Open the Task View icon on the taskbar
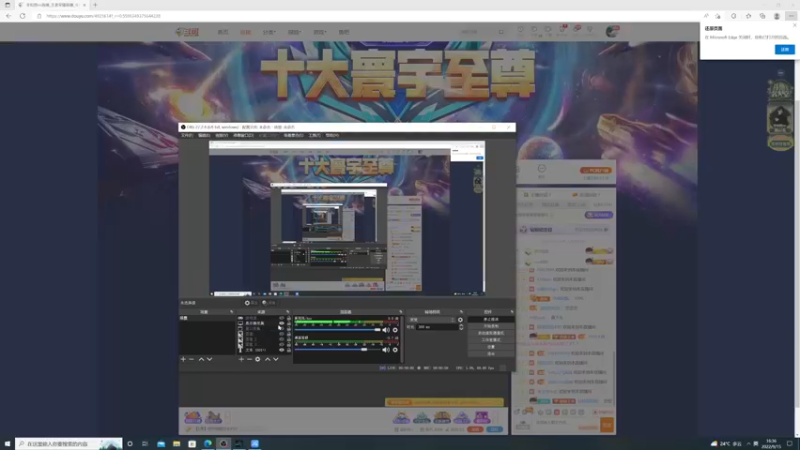The width and height of the screenshot is (800, 450). pyautogui.click(x=145, y=444)
